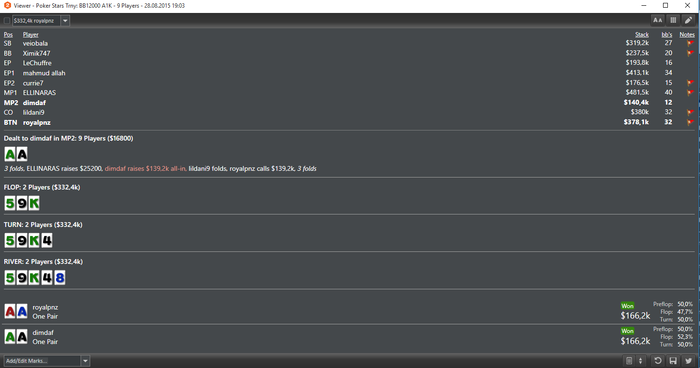Screen dimensions: 700x368
Task: Sort by the Stack column header
Action: 642,34
